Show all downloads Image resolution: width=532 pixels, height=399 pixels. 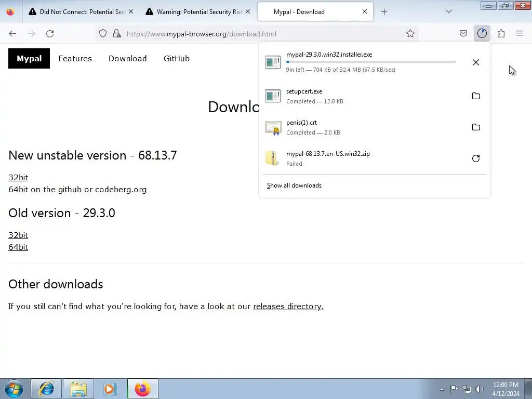pos(294,185)
